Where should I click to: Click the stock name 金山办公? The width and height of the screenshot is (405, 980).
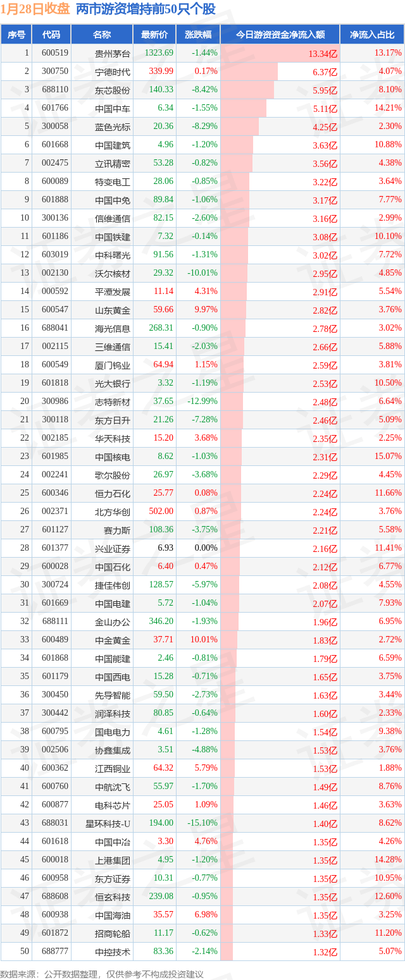[x=113, y=622]
